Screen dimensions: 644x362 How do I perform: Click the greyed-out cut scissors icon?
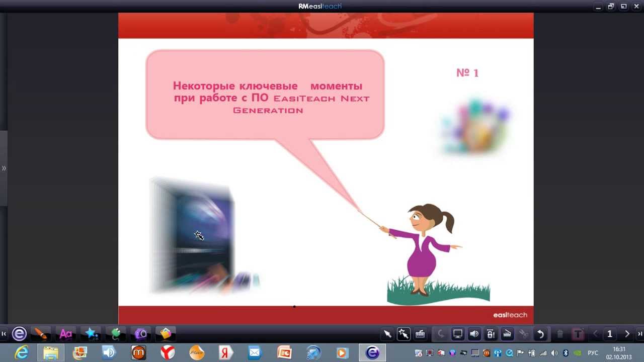524,334
